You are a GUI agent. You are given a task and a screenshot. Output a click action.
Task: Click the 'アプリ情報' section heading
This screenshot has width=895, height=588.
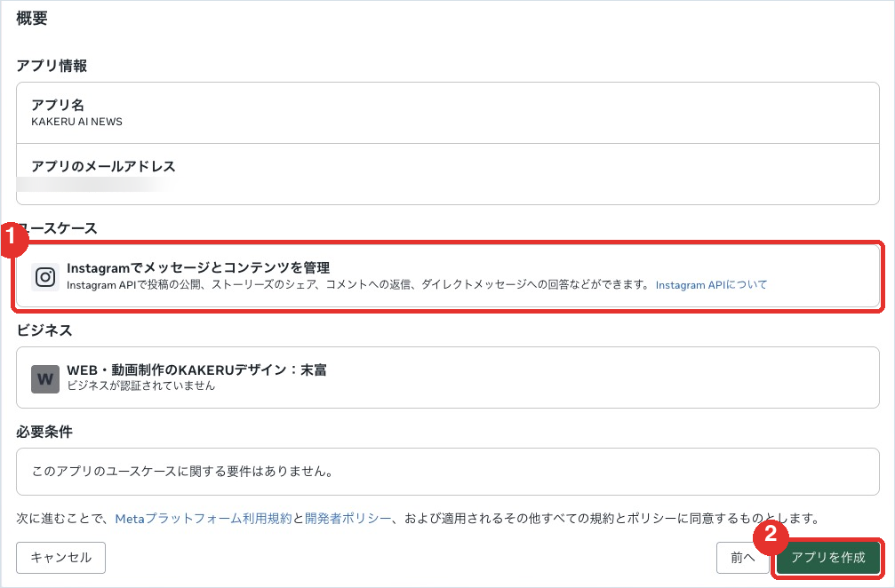[x=52, y=66]
